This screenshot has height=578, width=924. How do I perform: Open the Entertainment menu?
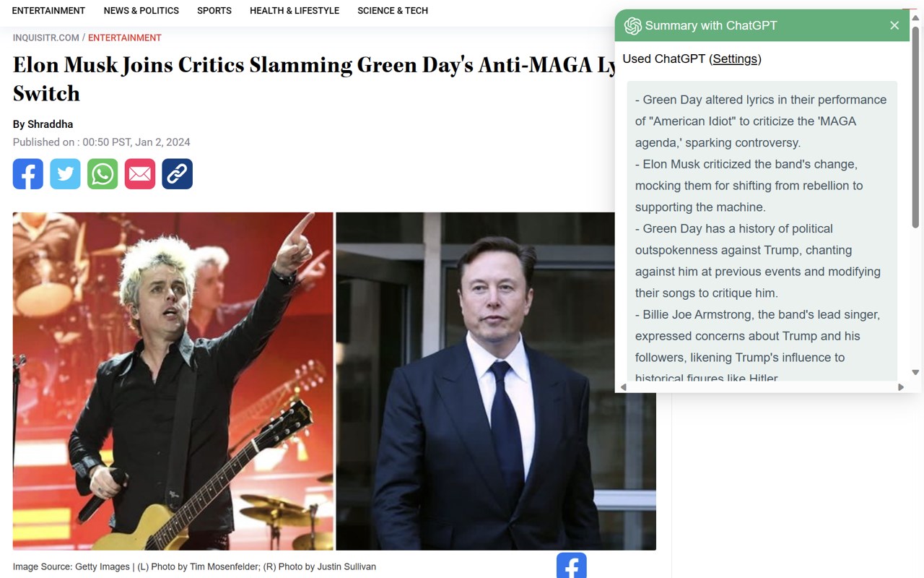tap(48, 11)
